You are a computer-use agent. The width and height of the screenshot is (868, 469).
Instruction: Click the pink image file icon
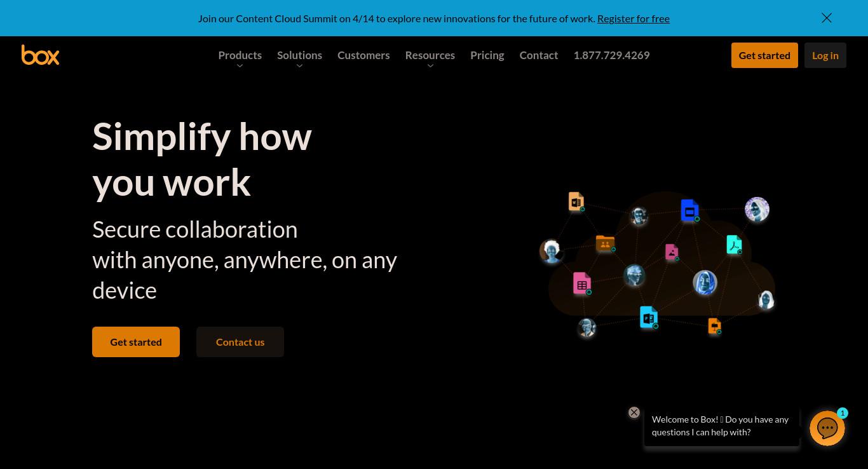672,252
